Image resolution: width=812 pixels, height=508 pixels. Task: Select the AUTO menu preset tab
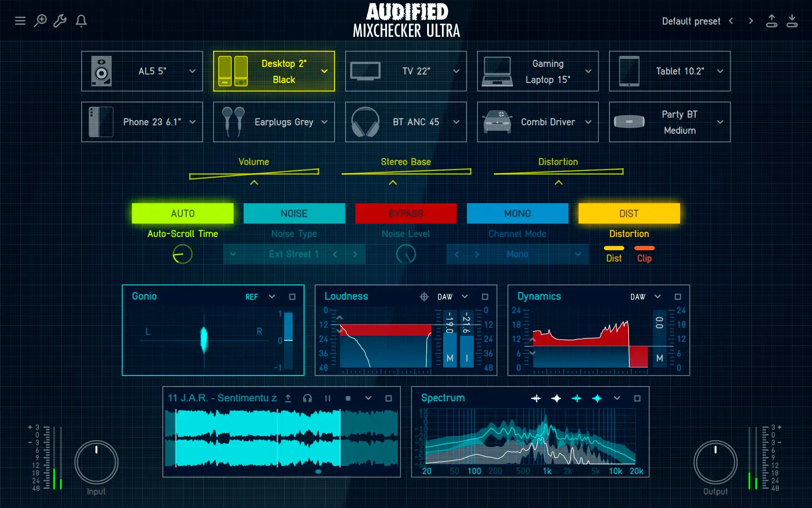[182, 213]
